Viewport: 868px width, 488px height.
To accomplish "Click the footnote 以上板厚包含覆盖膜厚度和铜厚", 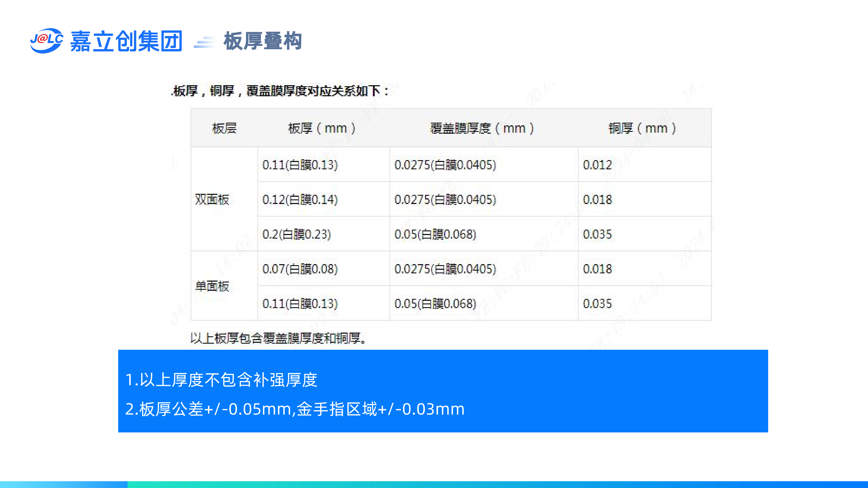I will pos(278,338).
